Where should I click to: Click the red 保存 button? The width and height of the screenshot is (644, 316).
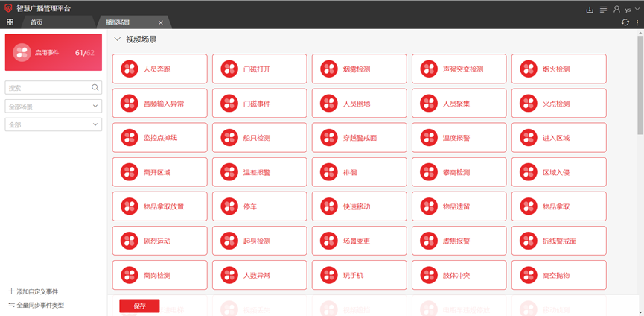coord(139,306)
